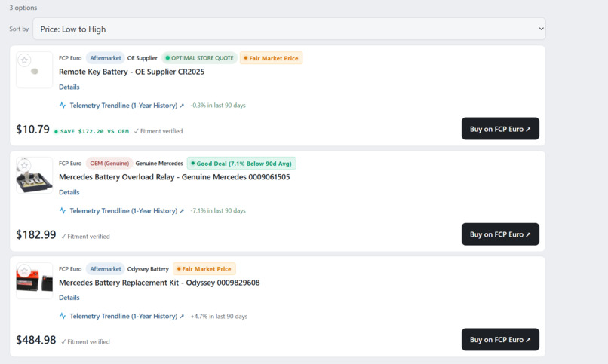The width and height of the screenshot is (608, 364).
Task: Click the $10.79 price
Action: tap(32, 130)
